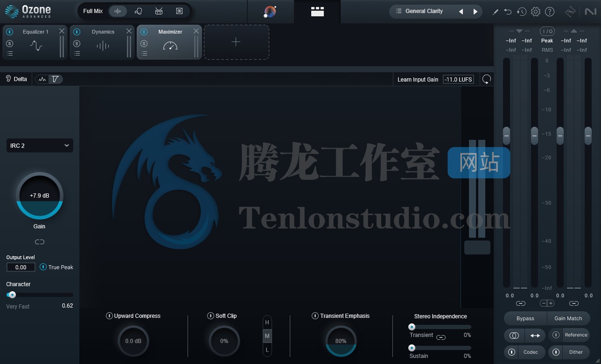This screenshot has width=601, height=364.
Task: Add a new module with plus slot
Action: (236, 42)
